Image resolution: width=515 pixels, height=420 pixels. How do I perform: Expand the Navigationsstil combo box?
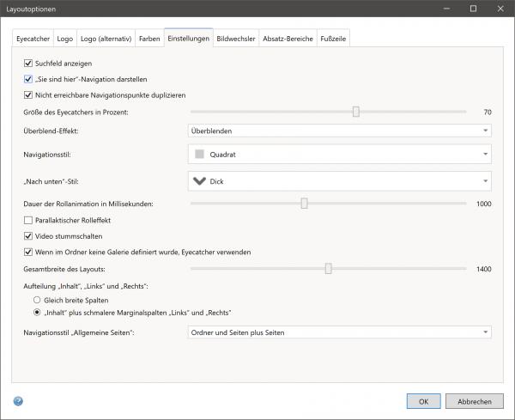point(339,155)
